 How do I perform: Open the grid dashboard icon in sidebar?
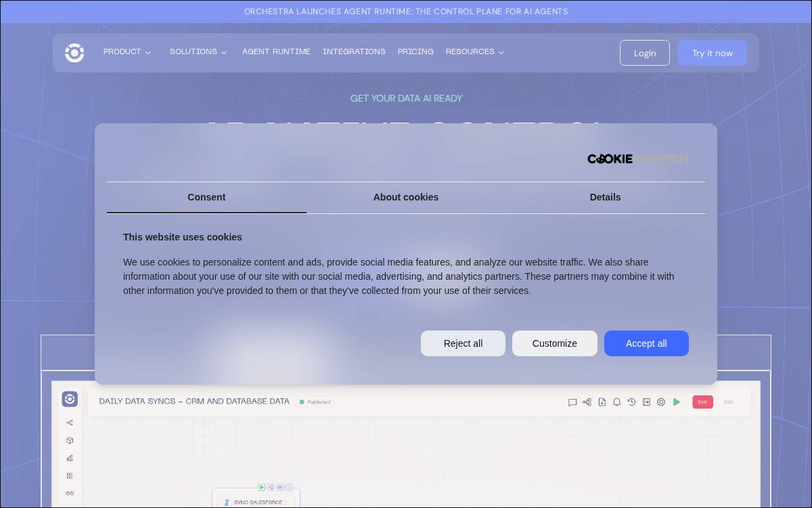(70, 475)
